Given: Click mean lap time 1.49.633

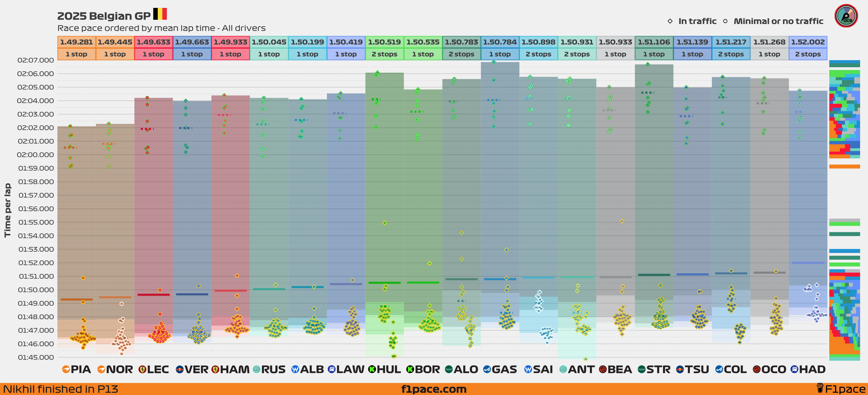Looking at the screenshot, I should (x=153, y=42).
